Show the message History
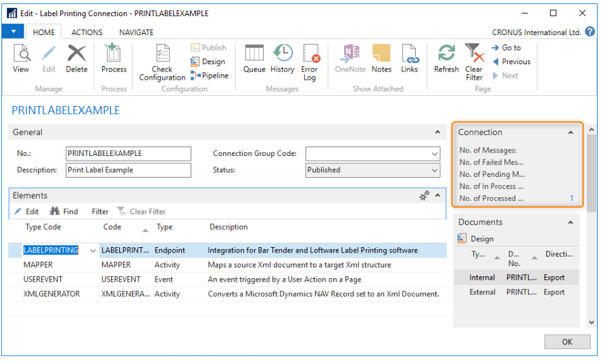The width and height of the screenshot is (601, 364). pyautogui.click(x=283, y=58)
